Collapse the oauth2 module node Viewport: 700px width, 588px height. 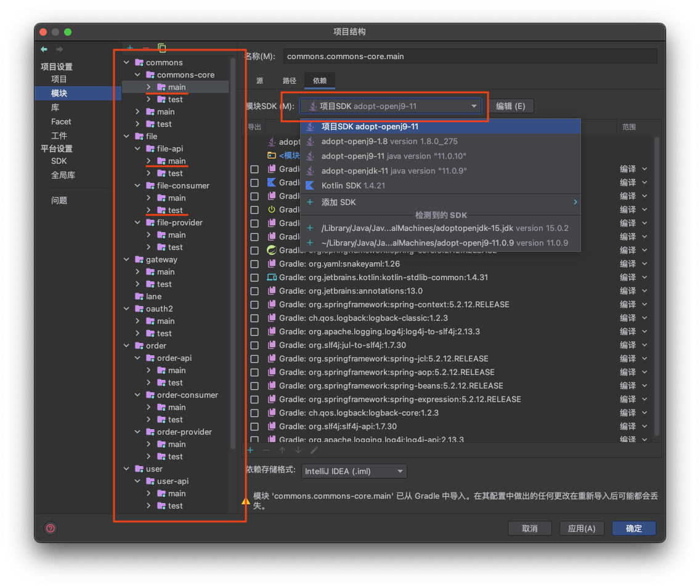point(127,308)
